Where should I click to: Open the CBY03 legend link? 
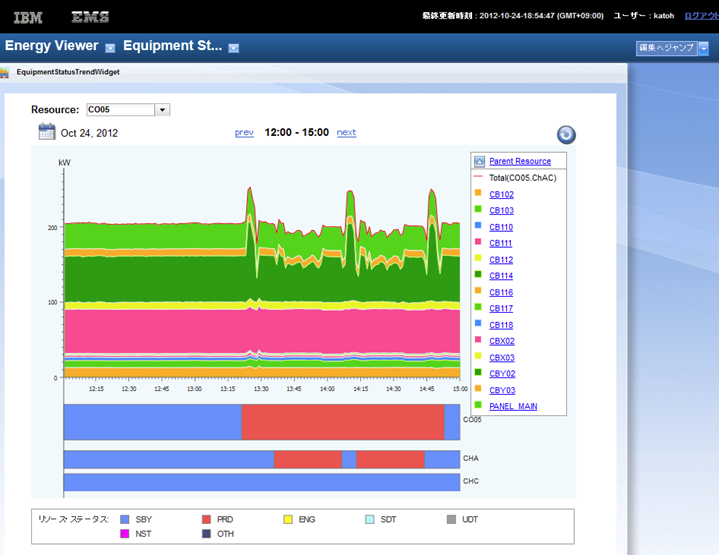(x=502, y=390)
